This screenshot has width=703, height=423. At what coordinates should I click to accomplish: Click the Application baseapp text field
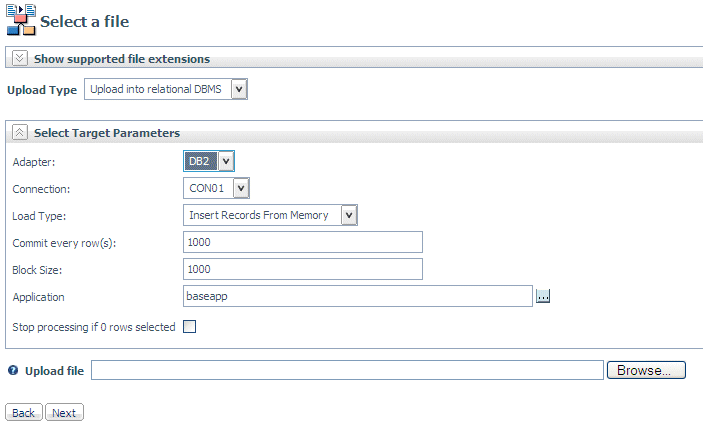tap(358, 296)
